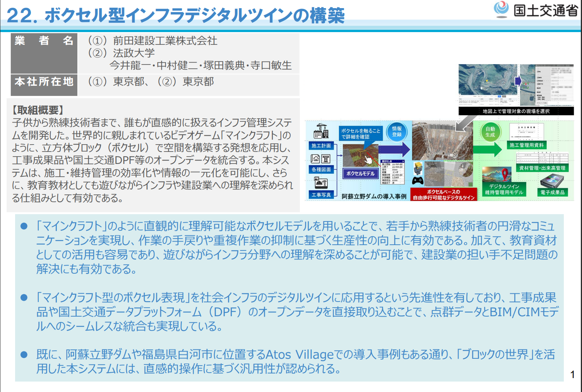This screenshot has height=392, width=582.
Task: Select the 施工計画 label box
Action: [x=321, y=146]
